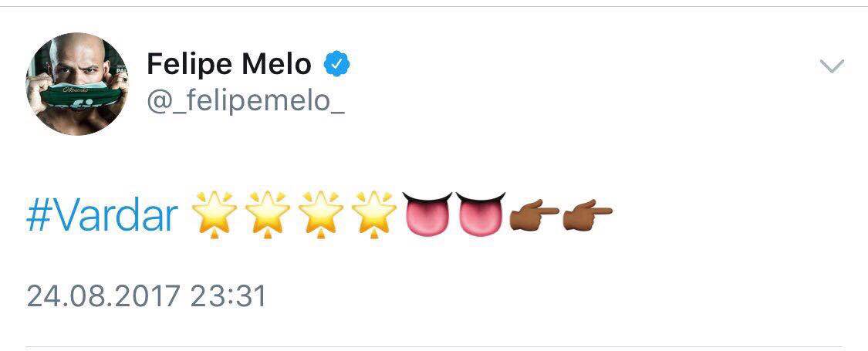Open the tweet options chevron menu
Screen dimensions: 868x351
(x=831, y=66)
